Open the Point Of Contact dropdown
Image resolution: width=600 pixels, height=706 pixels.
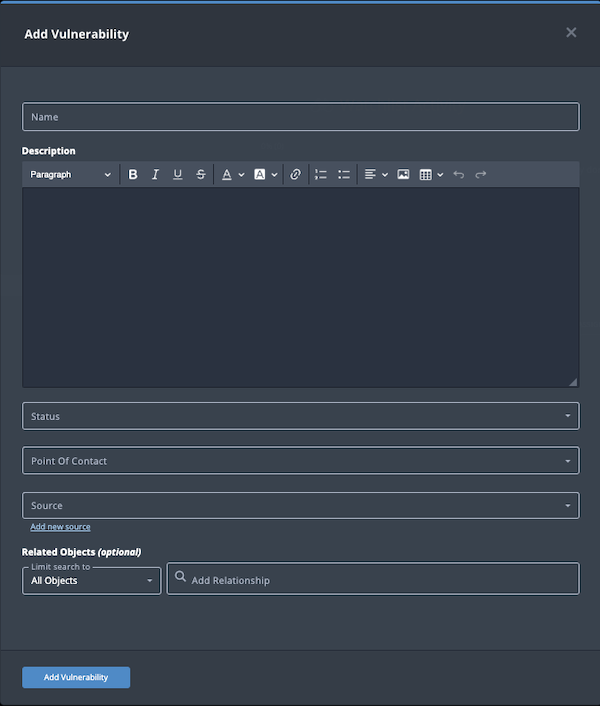click(x=301, y=461)
